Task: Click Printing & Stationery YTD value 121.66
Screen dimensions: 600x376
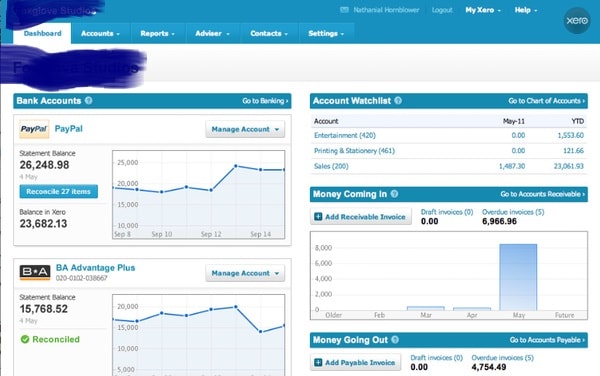Action: pyautogui.click(x=573, y=151)
